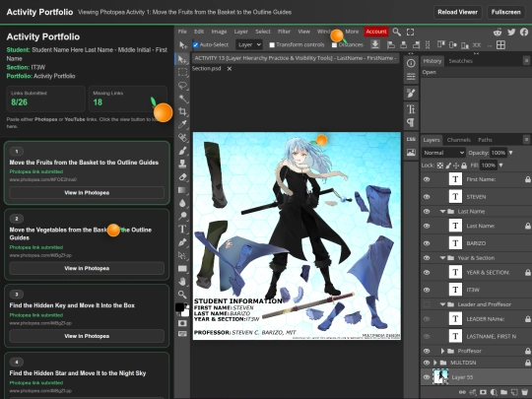View activity 3 Hidden Key in Photopea

87,336
